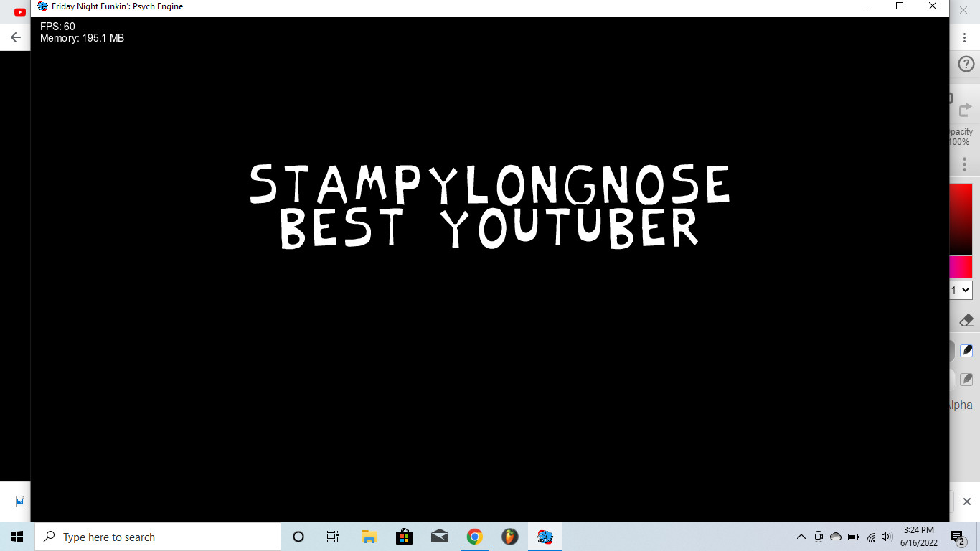
Task: Open FL Studio from the taskbar
Action: point(509,537)
